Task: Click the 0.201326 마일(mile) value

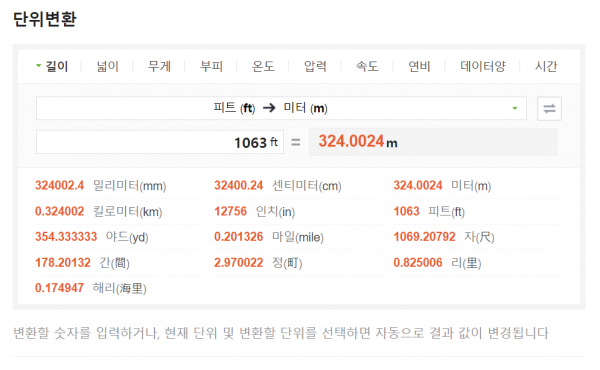Action: [x=269, y=237]
